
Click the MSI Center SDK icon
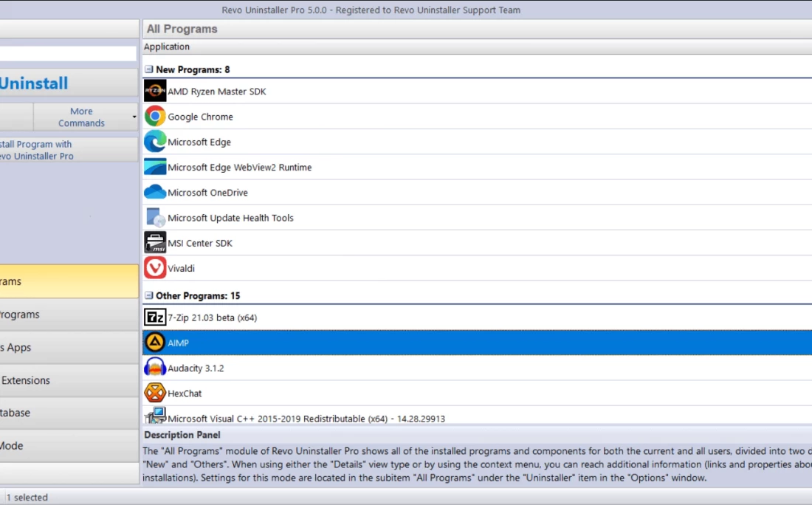155,243
